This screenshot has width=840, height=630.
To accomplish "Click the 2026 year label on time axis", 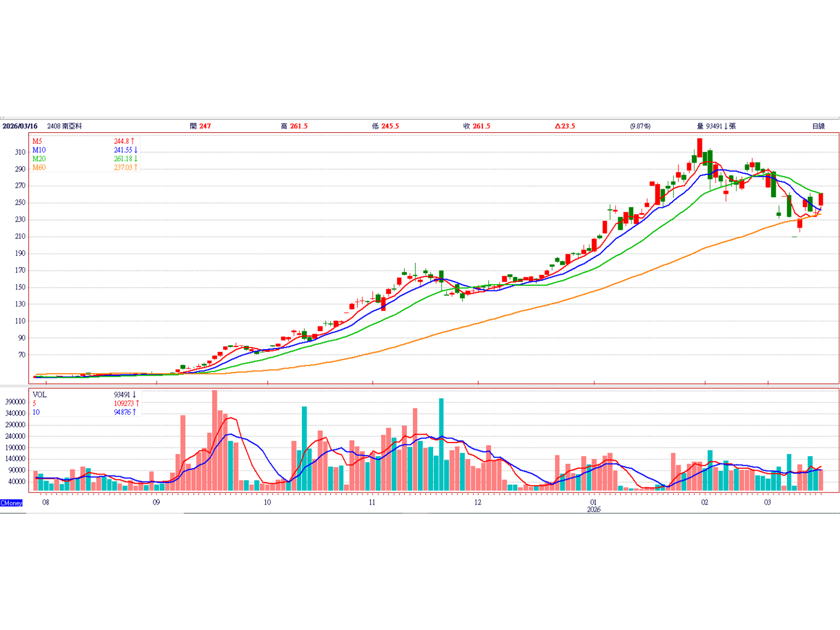I will (594, 510).
